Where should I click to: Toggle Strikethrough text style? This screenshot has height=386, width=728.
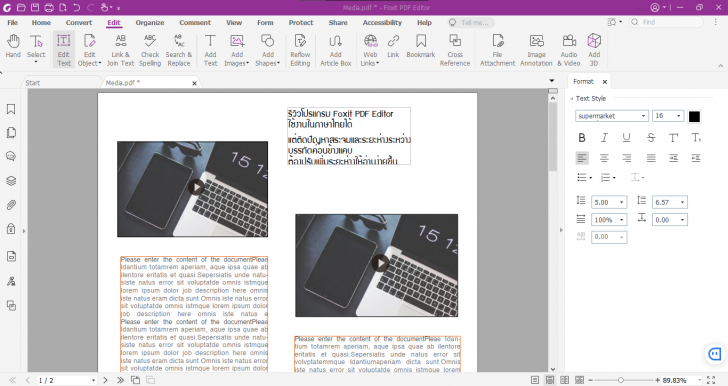pyautogui.click(x=651, y=137)
